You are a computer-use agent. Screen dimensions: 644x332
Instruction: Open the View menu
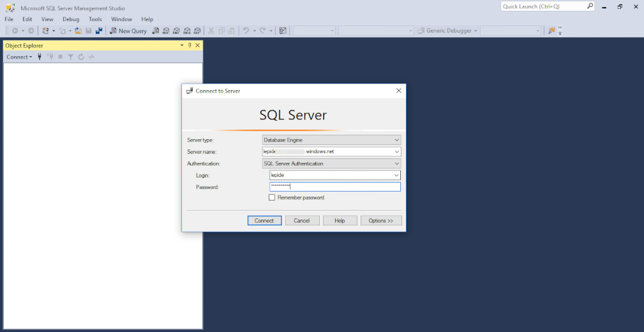click(47, 19)
